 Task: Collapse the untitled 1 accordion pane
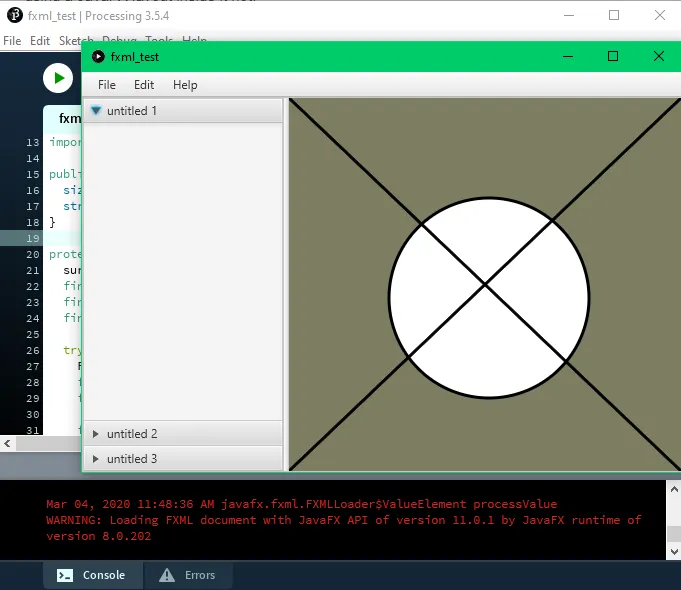click(x=182, y=111)
